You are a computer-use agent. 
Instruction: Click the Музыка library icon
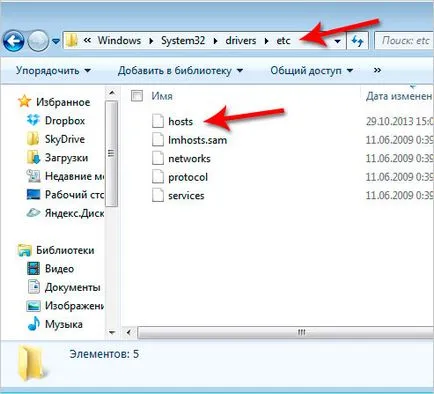point(33,324)
